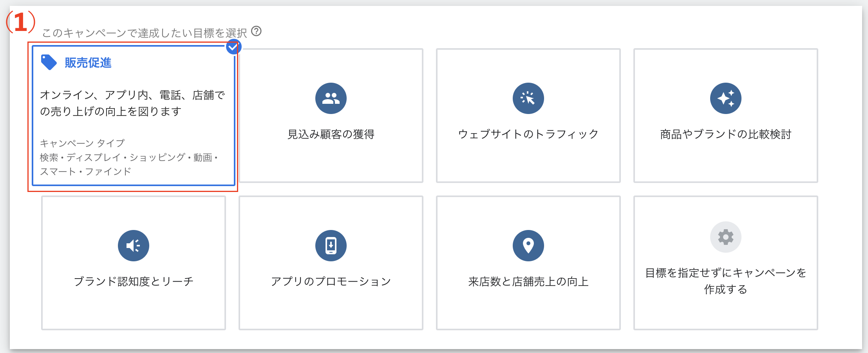Viewport: 868px width, 353px height.
Task: Click the megaphone icon for brand awareness
Action: 134,246
